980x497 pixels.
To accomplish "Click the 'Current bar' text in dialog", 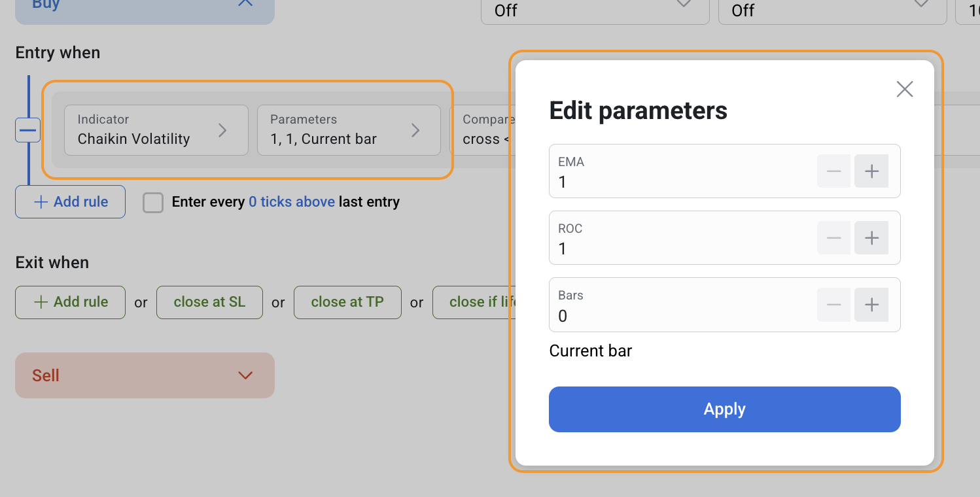I will [591, 351].
